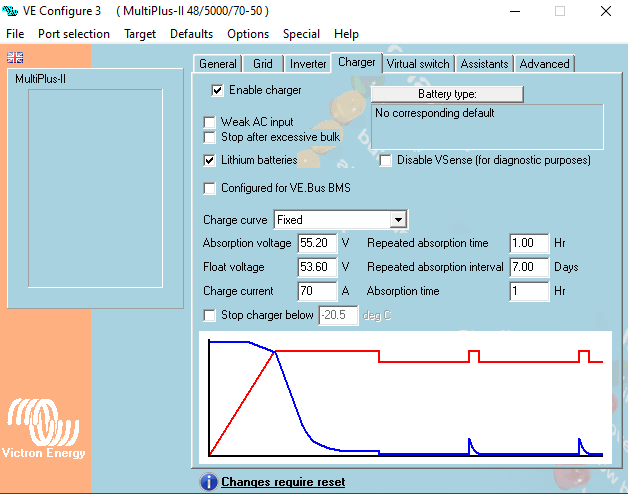The image size is (628, 494).
Task: Click the Charge current field
Action: pyautogui.click(x=317, y=291)
